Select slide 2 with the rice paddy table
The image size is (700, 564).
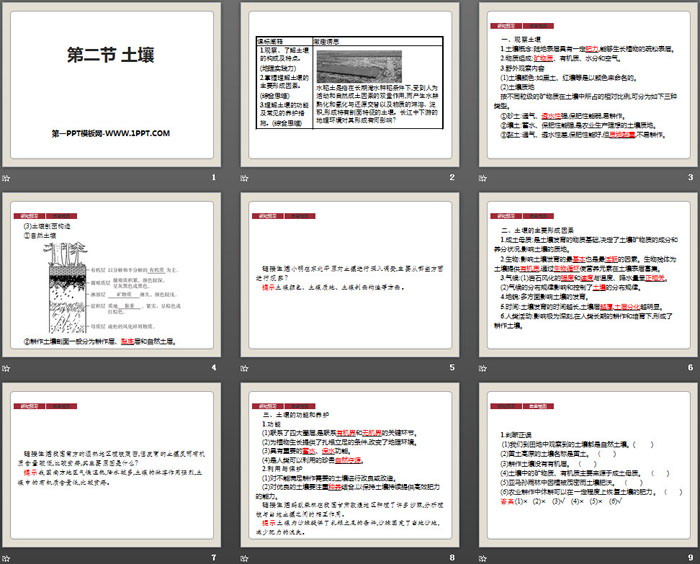[350, 85]
